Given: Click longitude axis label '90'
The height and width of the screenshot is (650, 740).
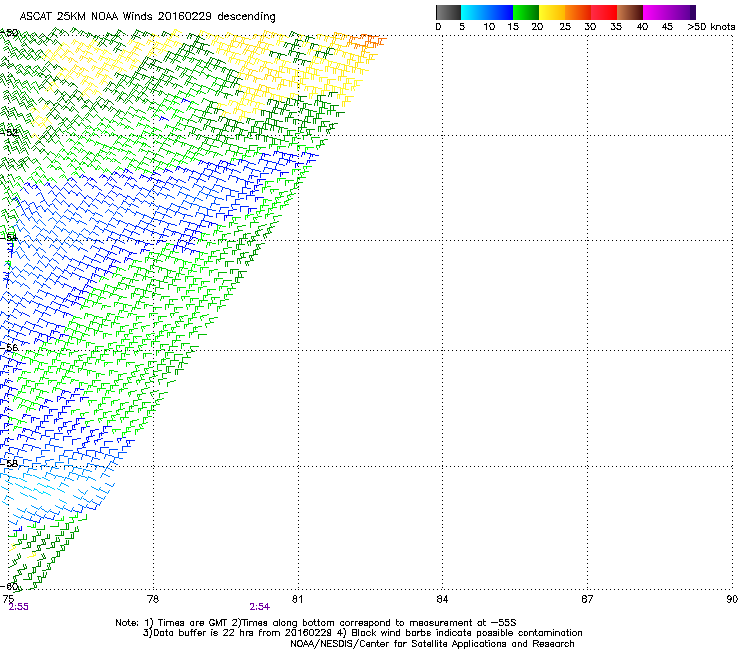Looking at the screenshot, I should click(x=732, y=599).
